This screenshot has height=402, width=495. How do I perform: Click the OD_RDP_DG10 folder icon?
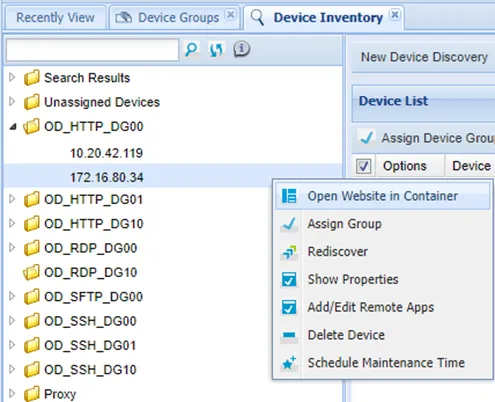coord(32,272)
